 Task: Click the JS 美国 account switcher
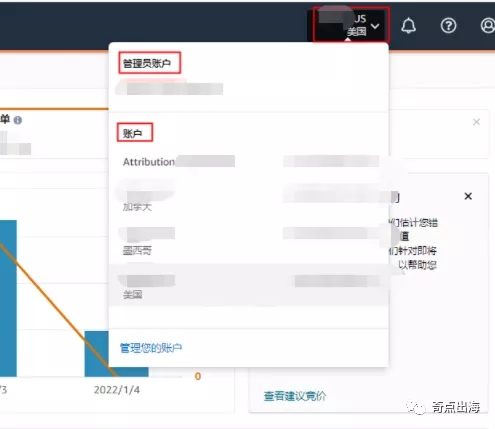(351, 24)
